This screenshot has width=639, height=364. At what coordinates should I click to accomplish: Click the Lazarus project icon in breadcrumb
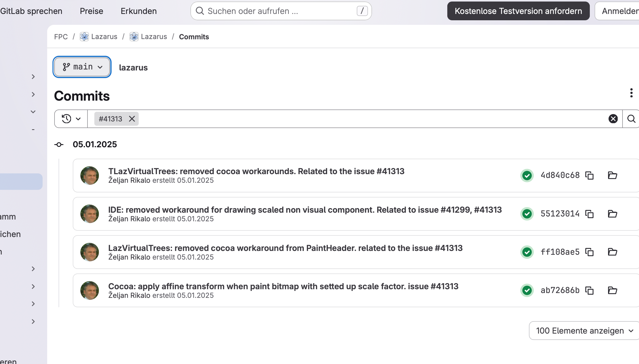click(134, 37)
